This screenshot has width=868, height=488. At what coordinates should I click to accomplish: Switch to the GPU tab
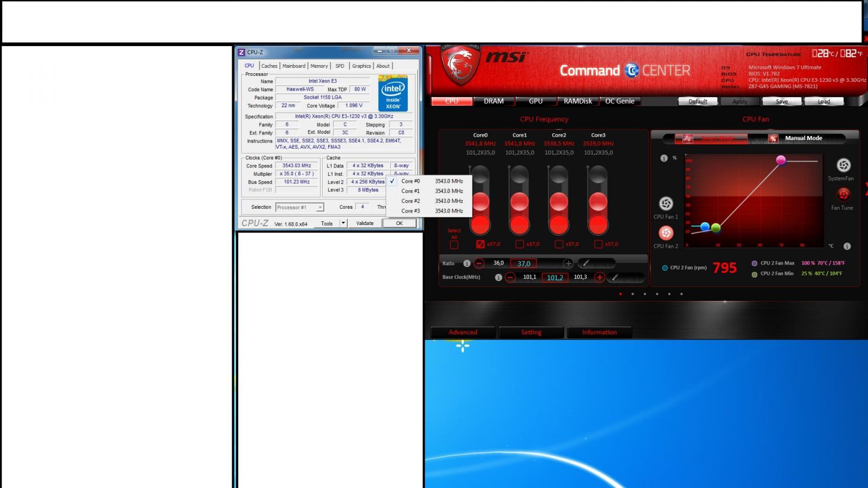(535, 101)
